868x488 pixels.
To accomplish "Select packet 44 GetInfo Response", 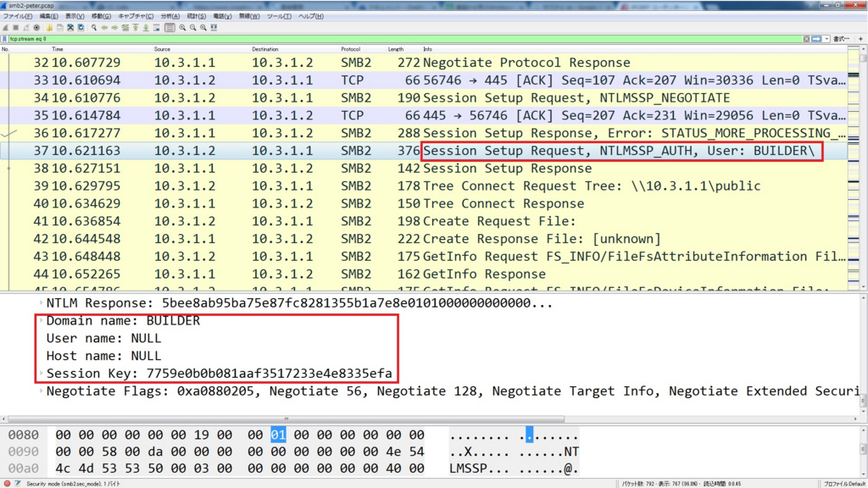I will (424, 274).
